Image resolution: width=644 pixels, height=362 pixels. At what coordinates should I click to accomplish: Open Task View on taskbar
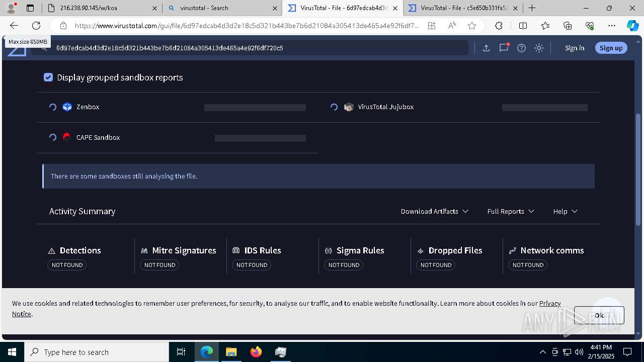tap(181, 352)
